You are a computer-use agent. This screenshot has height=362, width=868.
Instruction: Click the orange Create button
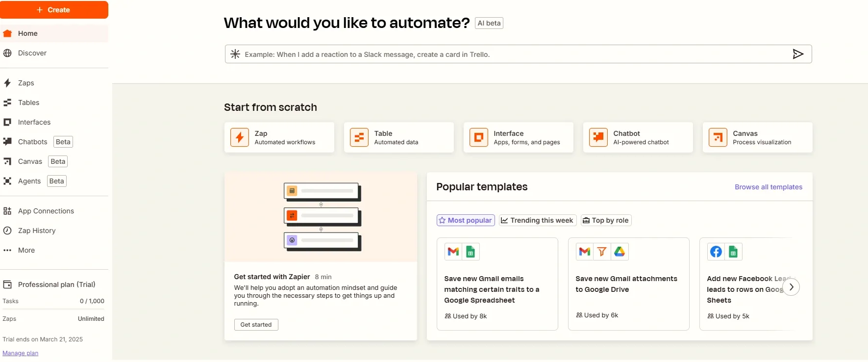(x=54, y=10)
